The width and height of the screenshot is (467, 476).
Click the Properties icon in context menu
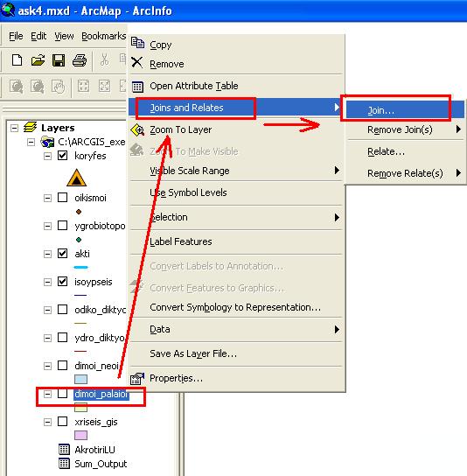click(137, 378)
